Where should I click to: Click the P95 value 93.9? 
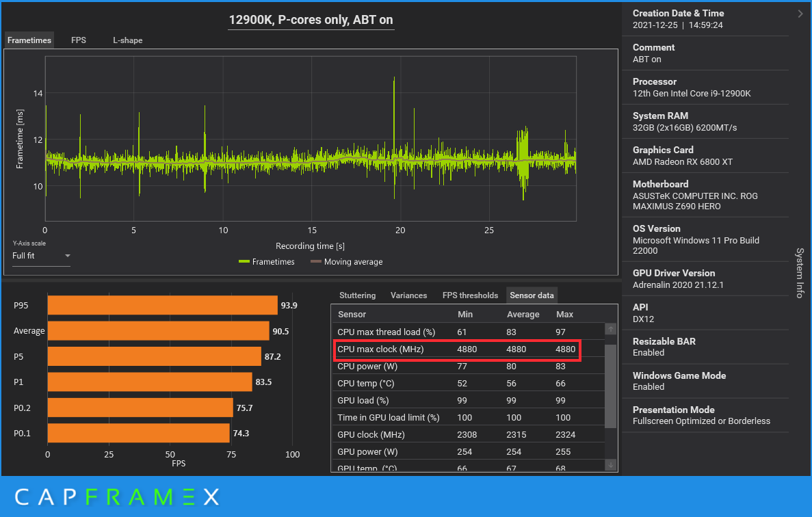coord(289,305)
